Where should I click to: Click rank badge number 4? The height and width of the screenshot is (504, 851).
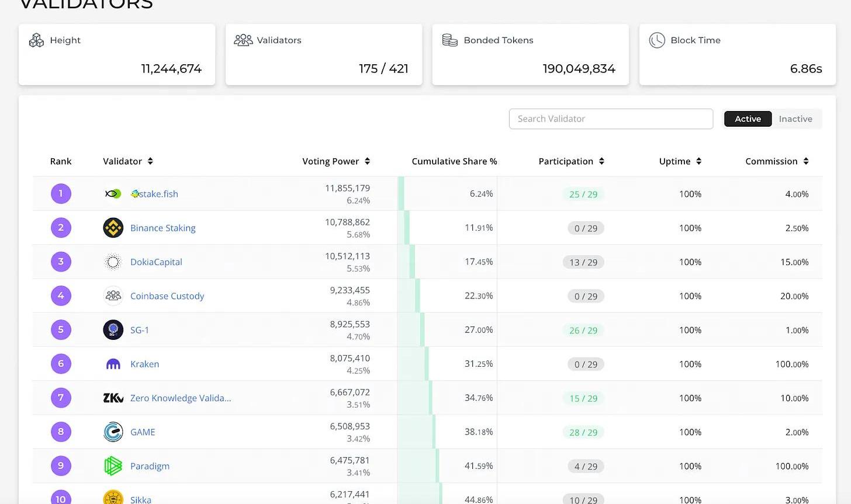pos(61,296)
